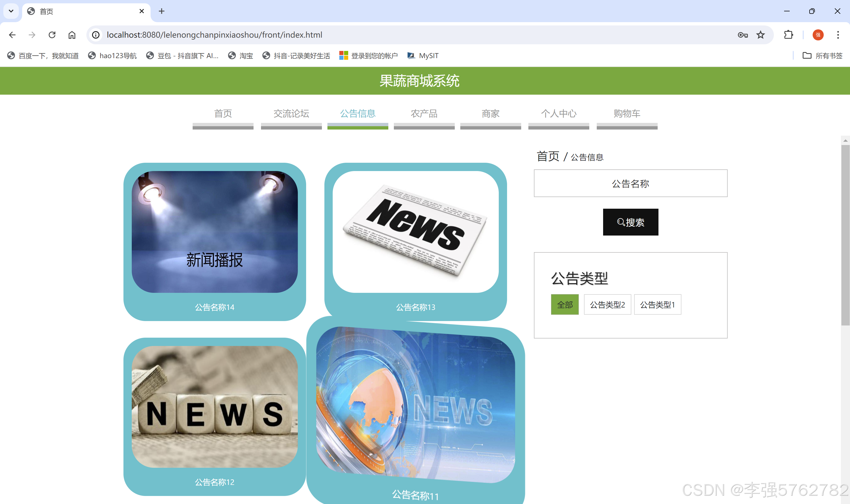Open the 公告名称13 newspaper thumbnail

coord(415,232)
